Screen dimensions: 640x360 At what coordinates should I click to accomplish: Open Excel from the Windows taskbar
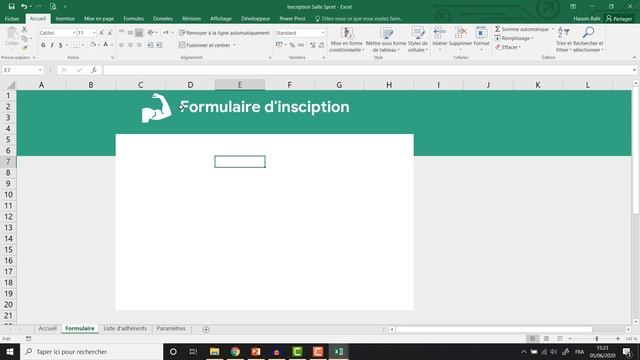338,351
